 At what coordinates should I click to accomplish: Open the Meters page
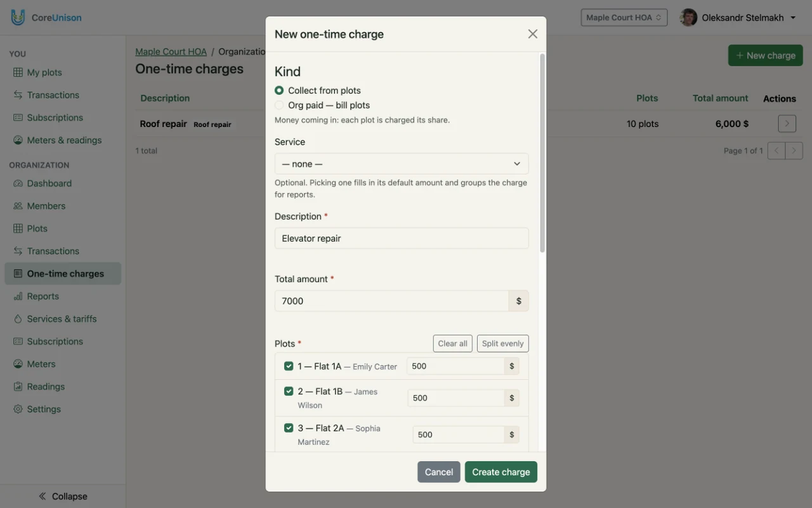[x=63, y=364]
